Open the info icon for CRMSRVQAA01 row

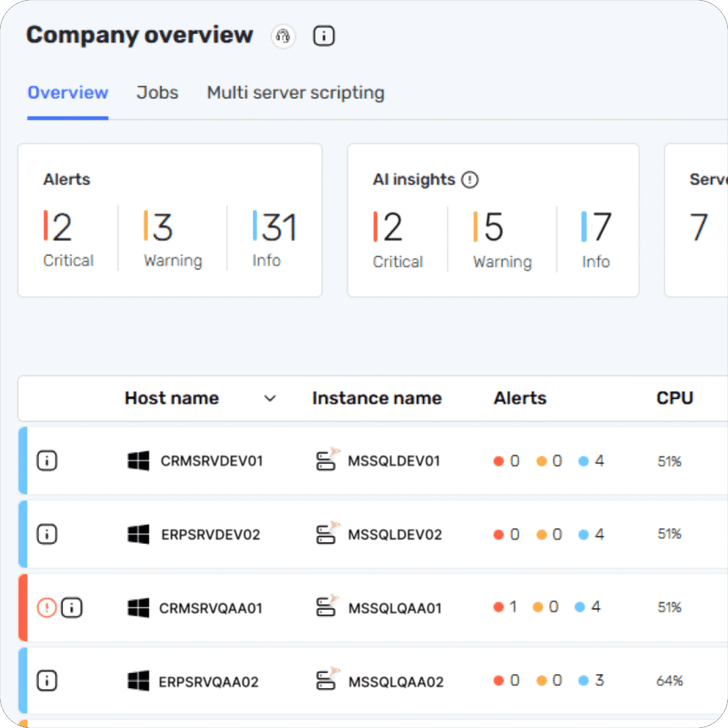coord(72,607)
